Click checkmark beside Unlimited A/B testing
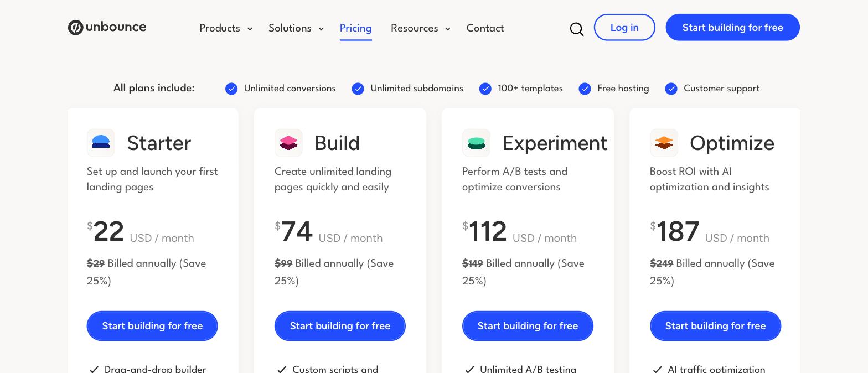Screen dimensions: 868x373 [x=469, y=369]
